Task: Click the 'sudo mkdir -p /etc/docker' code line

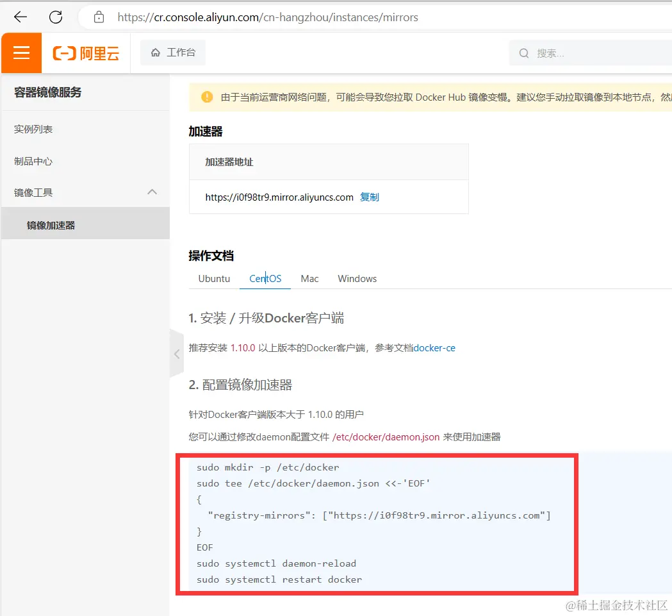Action: (267, 467)
